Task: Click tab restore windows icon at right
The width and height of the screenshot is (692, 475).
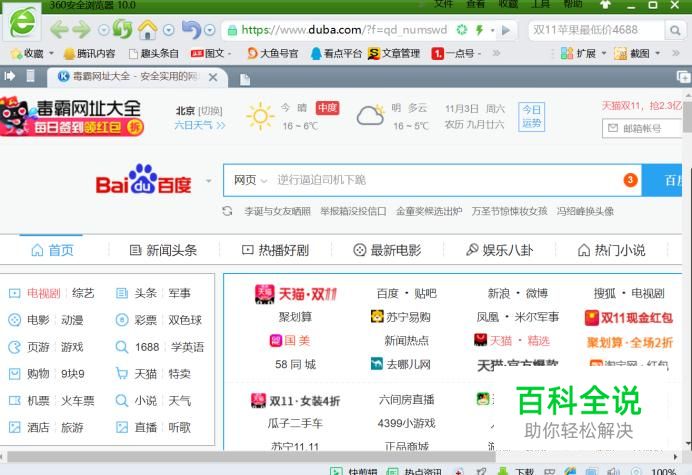Action: point(683,77)
